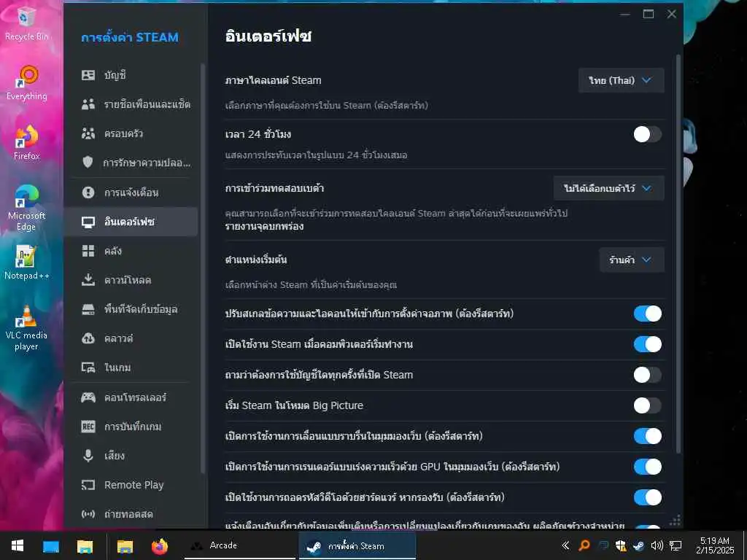This screenshot has width=747, height=560.
Task: Click the Remote Play cast icon
Action: [x=88, y=485]
